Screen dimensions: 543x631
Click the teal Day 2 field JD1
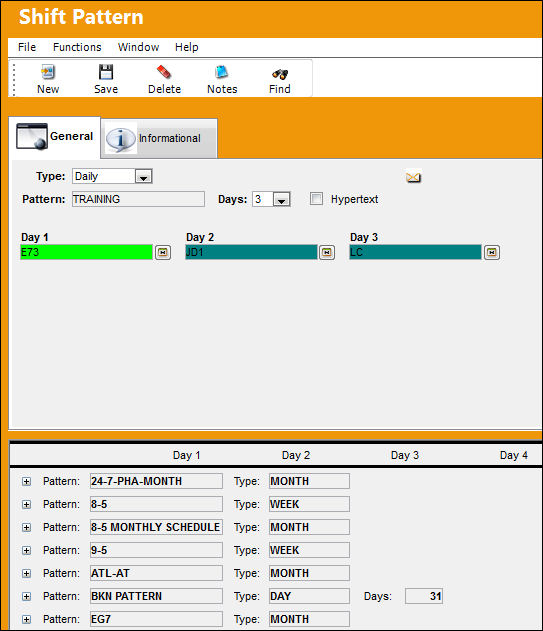(251, 252)
